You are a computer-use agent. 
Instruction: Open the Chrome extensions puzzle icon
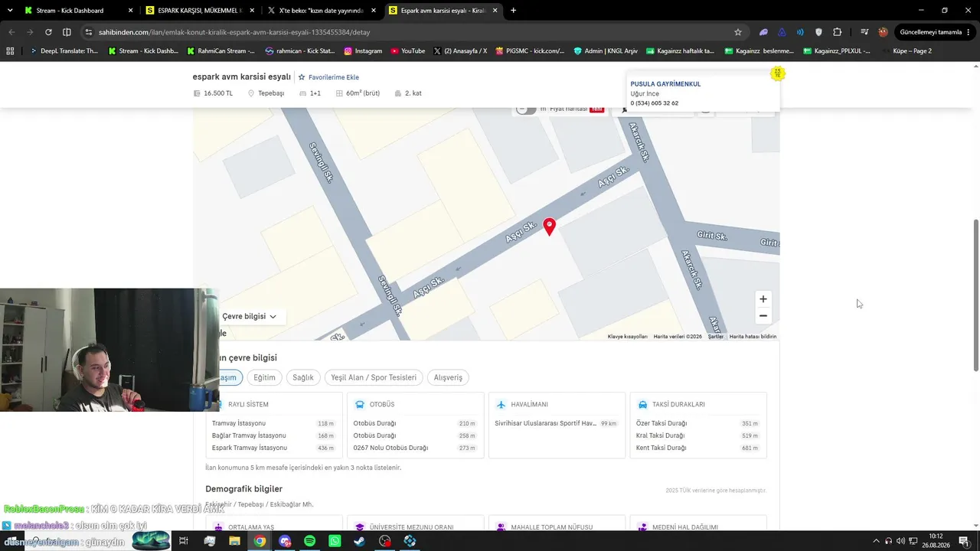coord(837,32)
